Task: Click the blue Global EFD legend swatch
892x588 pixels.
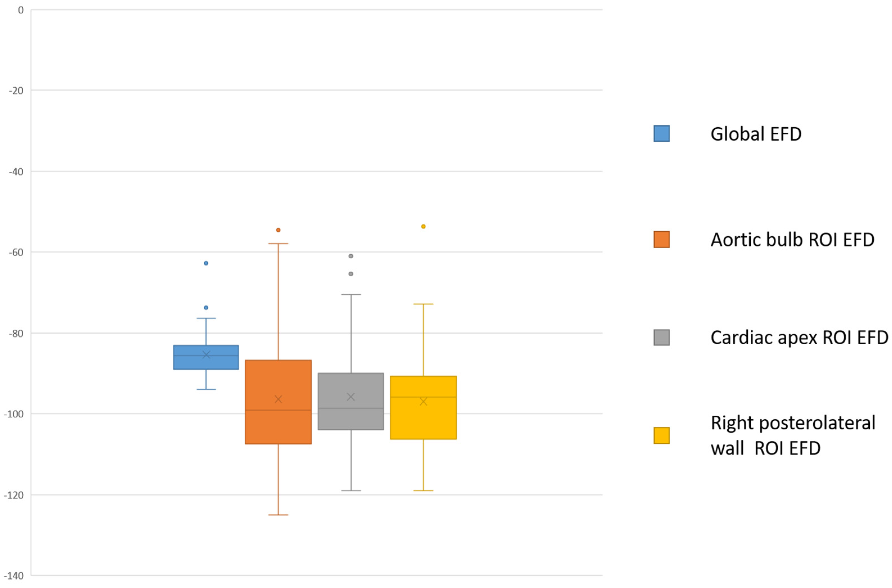Action: [x=661, y=134]
